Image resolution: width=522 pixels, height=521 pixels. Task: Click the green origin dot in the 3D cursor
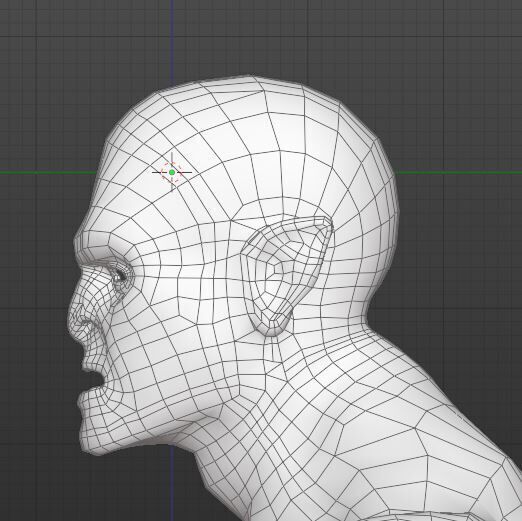point(172,172)
